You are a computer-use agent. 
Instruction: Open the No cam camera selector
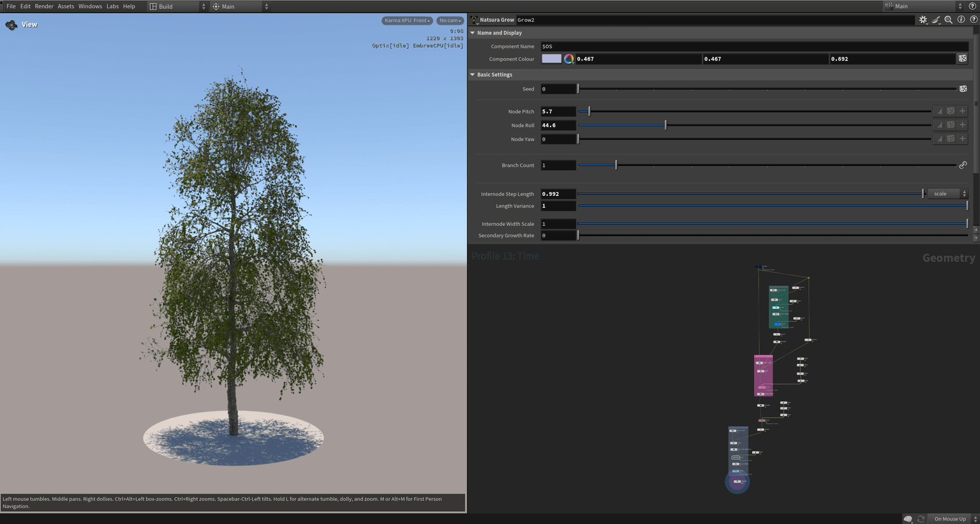450,20
